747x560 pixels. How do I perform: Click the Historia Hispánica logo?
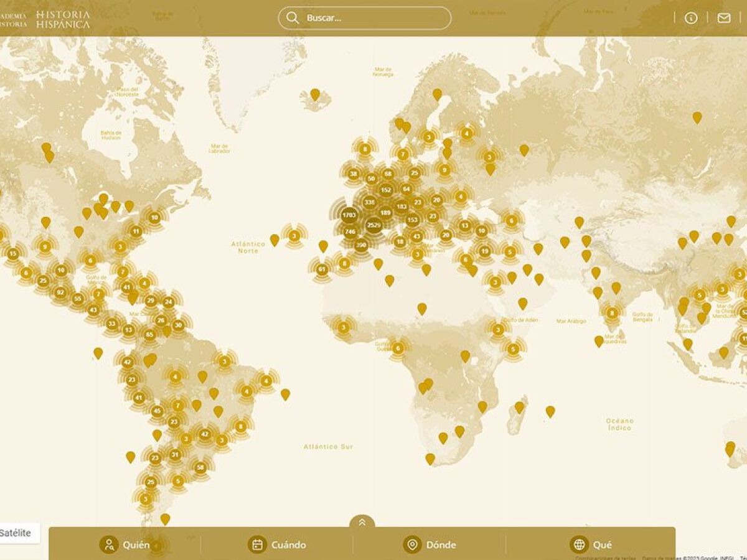[x=62, y=19]
